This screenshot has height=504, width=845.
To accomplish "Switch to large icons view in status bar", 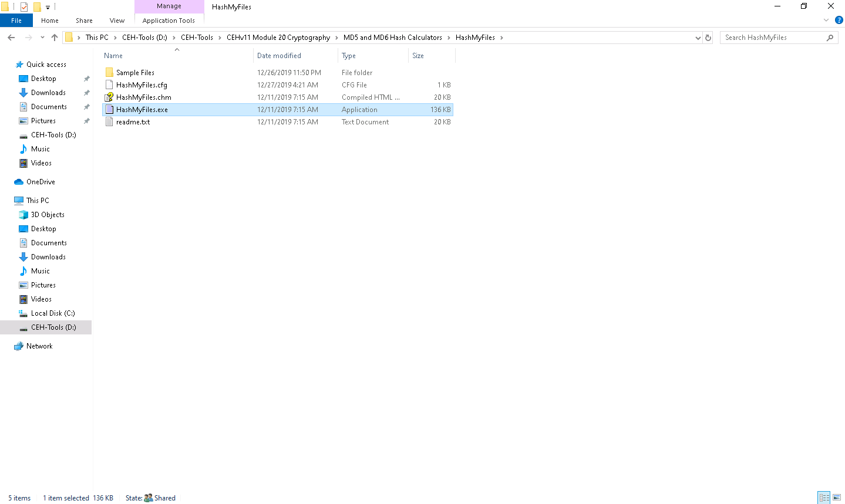I will (837, 498).
